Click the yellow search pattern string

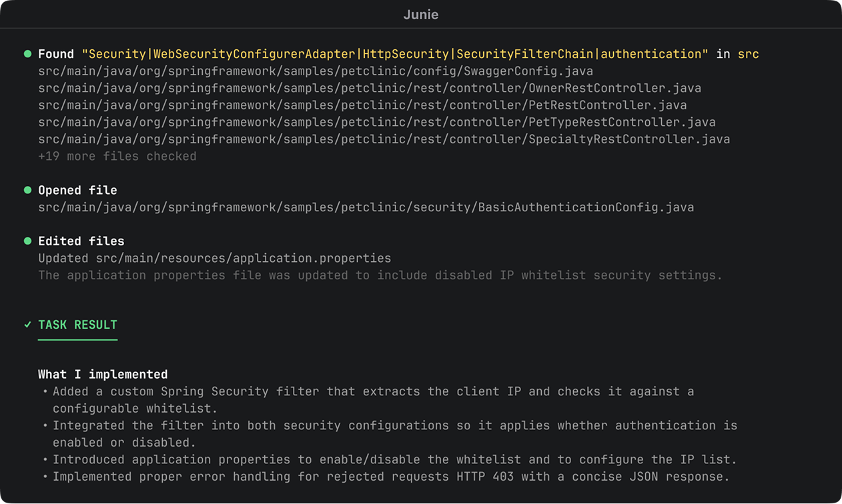tap(395, 54)
